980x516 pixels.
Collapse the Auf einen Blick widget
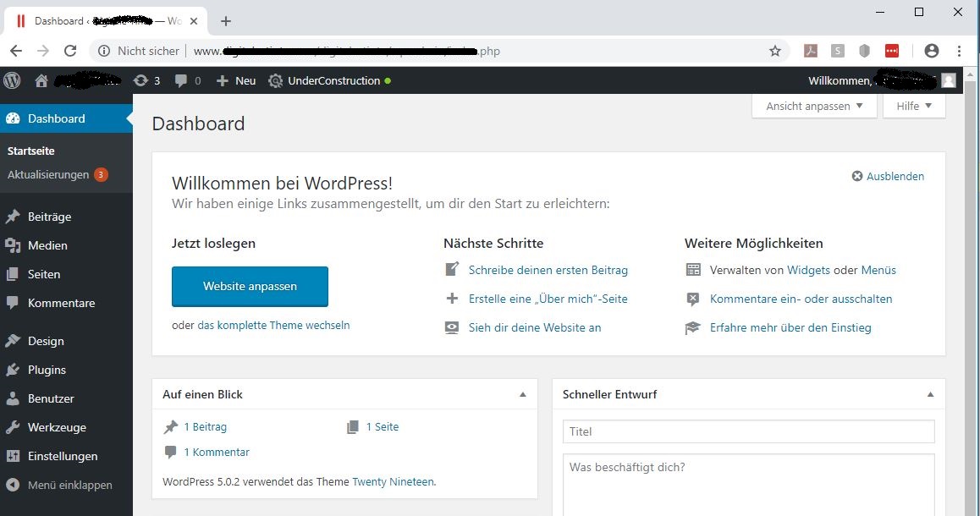coord(523,394)
